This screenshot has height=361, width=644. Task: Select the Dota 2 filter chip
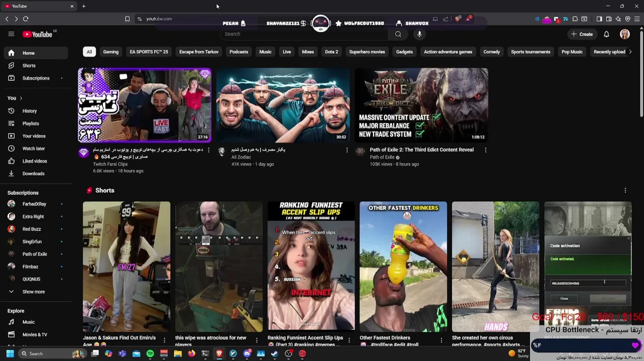331,52
